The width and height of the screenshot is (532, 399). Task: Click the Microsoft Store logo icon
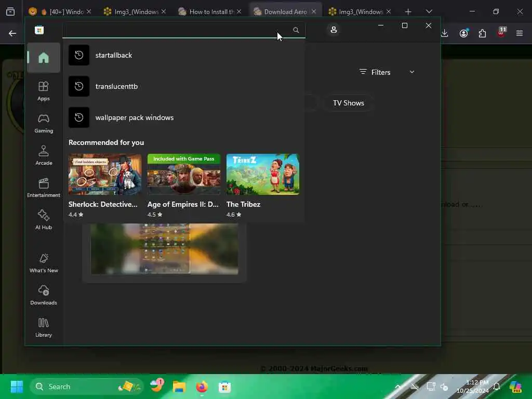39,30
